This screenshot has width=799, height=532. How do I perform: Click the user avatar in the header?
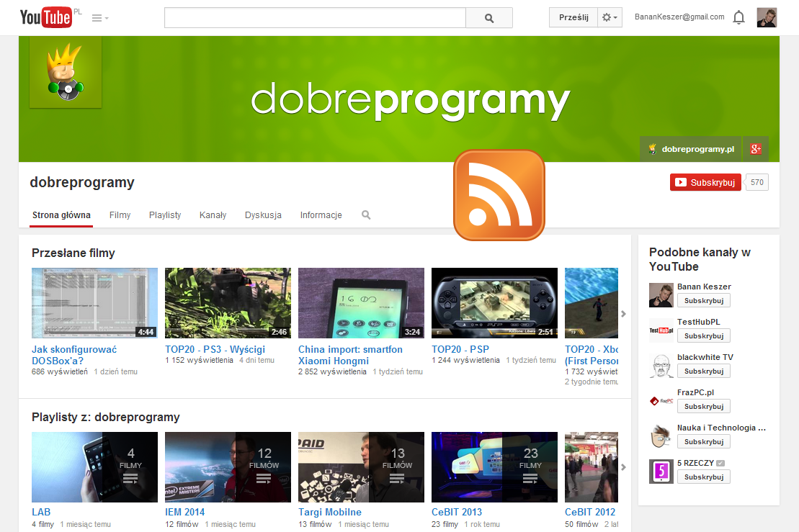(x=767, y=17)
